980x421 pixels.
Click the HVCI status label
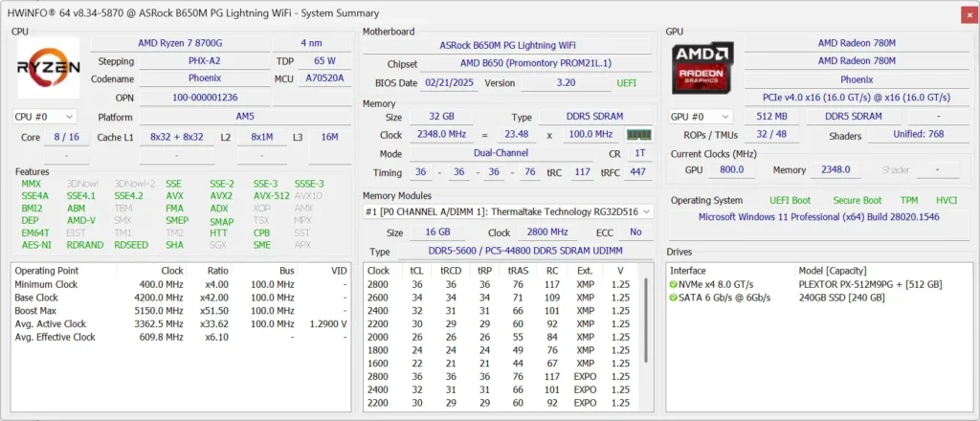pos(947,201)
